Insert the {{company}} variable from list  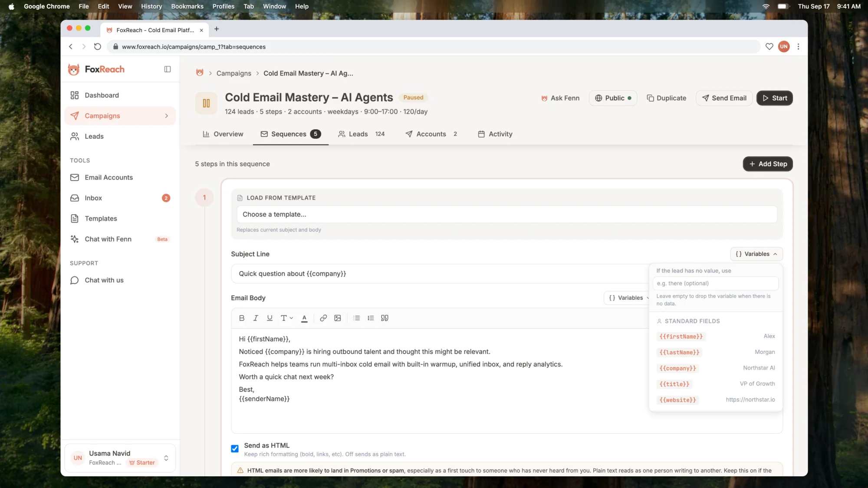click(x=716, y=368)
